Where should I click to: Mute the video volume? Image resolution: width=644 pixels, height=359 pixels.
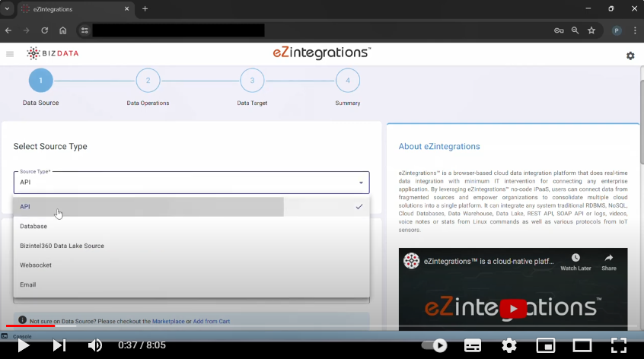pos(95,346)
